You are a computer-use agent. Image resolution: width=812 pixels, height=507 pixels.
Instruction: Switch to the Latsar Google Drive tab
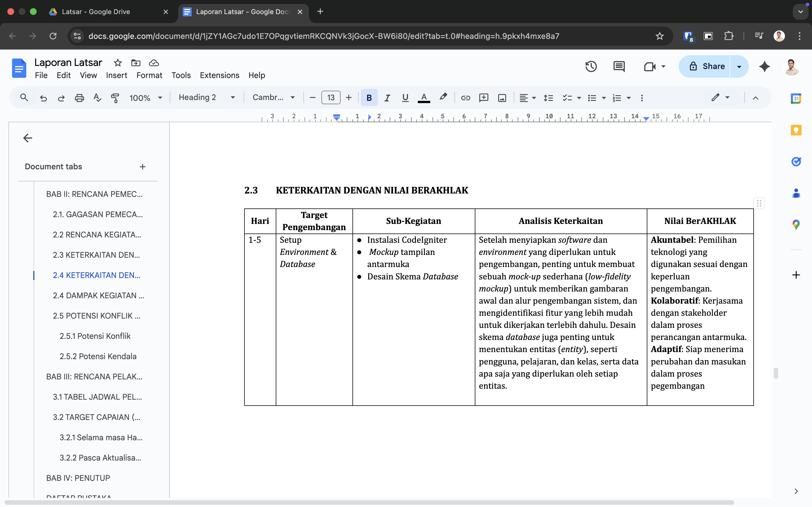click(96, 12)
